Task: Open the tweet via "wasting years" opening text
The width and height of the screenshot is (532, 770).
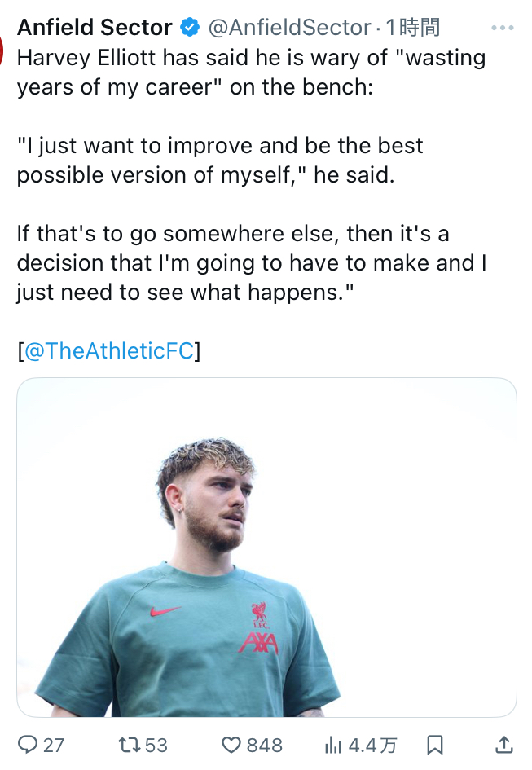Action: coord(252,73)
